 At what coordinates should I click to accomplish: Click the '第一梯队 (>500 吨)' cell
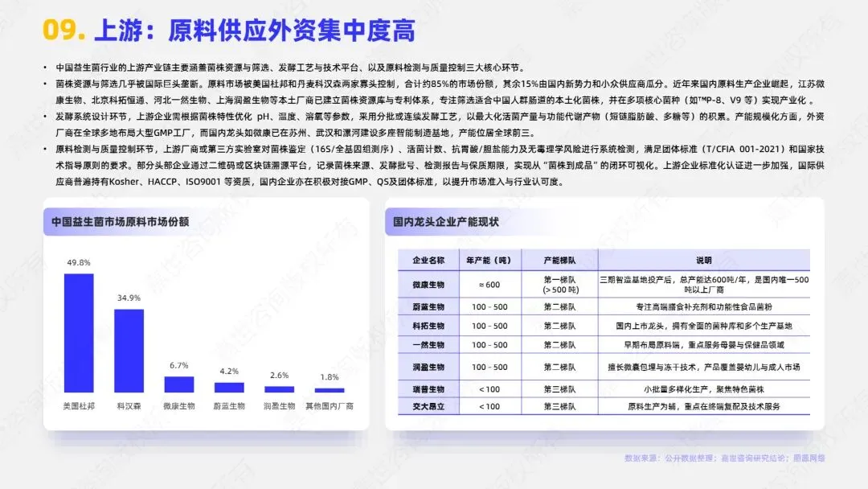click(560, 285)
